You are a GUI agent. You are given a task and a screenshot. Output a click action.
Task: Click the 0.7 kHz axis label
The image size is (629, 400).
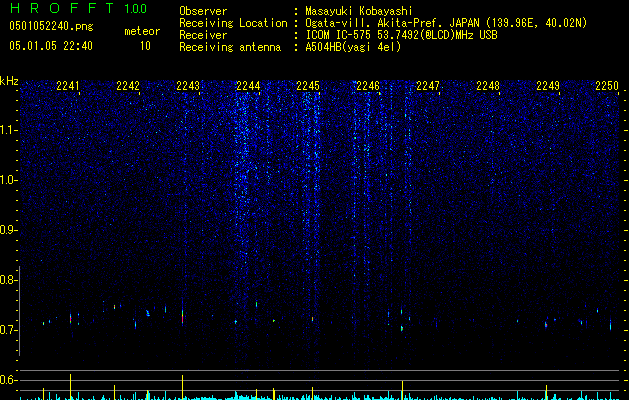coord(9,330)
